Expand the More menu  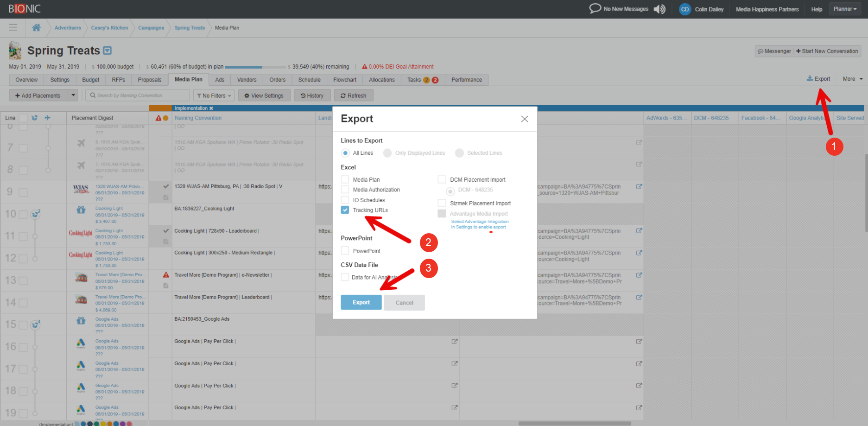pyautogui.click(x=853, y=79)
